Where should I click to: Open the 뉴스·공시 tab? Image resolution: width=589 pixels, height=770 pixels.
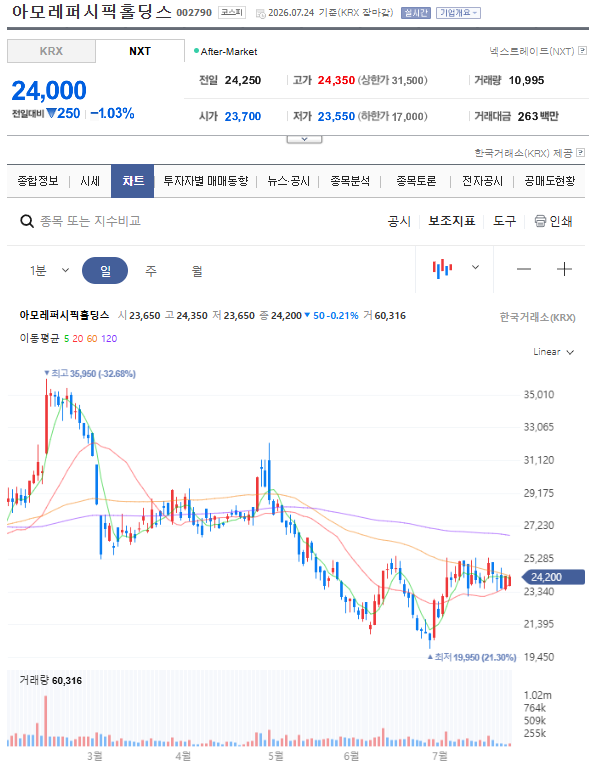289,181
